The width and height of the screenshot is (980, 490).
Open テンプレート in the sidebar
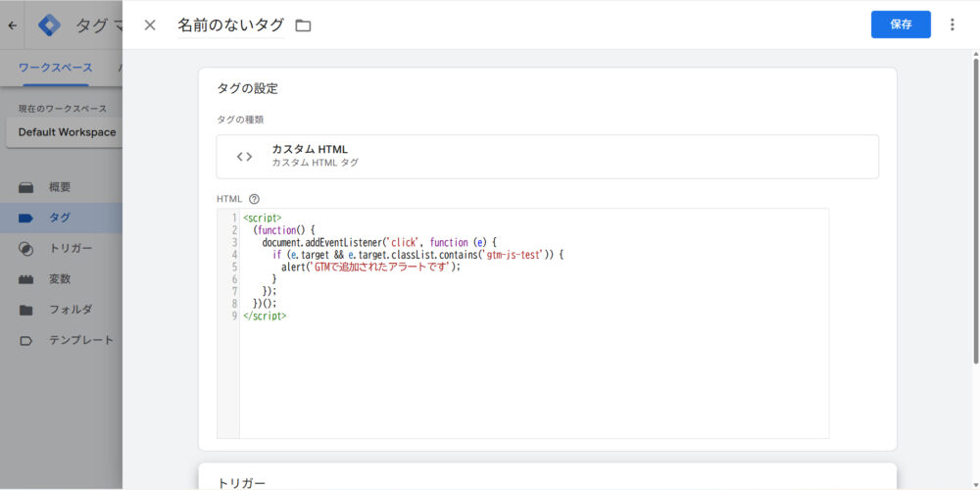point(80,340)
